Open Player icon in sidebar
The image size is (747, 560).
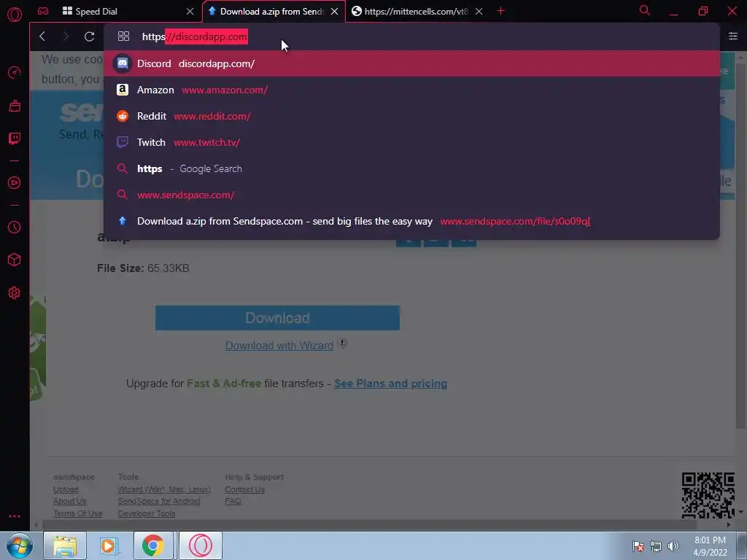(15, 183)
